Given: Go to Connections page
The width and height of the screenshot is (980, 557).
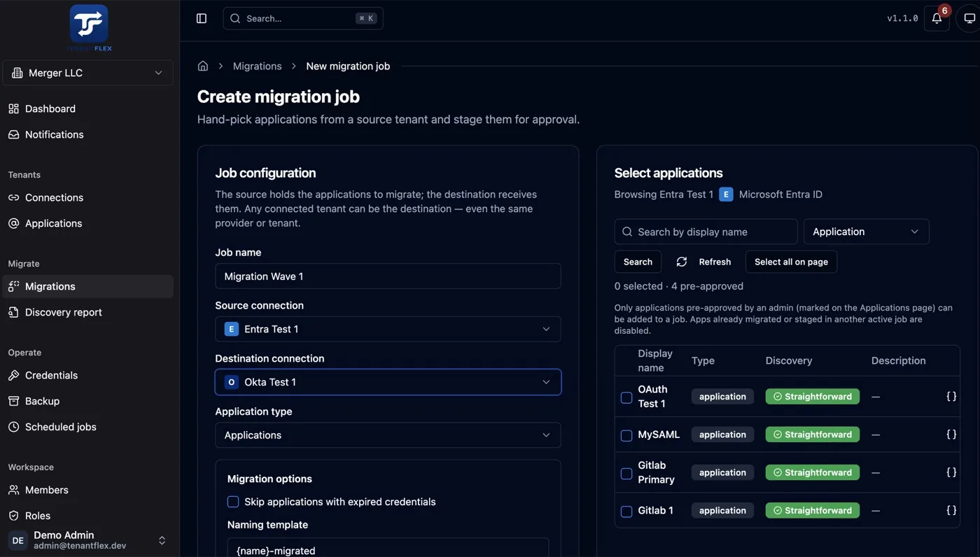Looking at the screenshot, I should 88,197.
